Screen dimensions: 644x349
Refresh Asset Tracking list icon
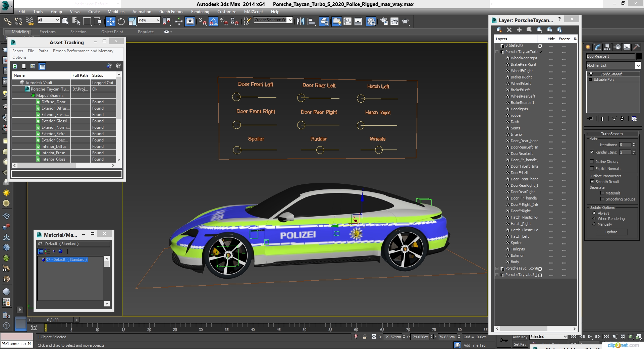tap(15, 66)
